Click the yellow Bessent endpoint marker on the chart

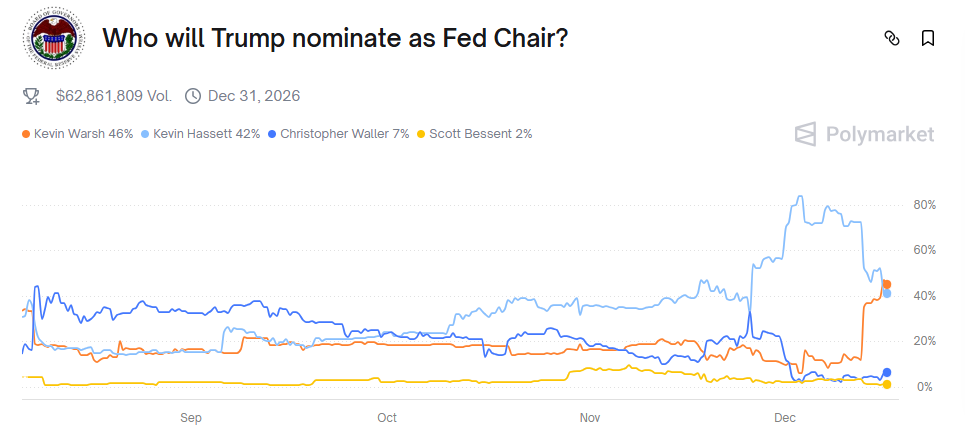886,385
